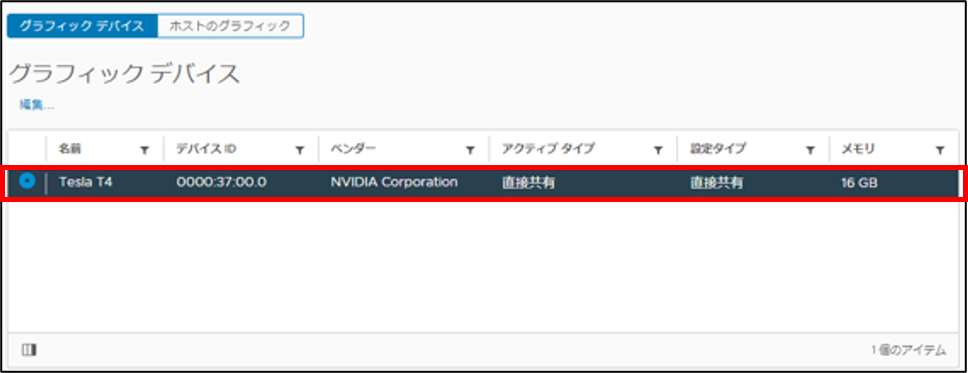Click the Tesla T4 name cell

tap(85, 182)
